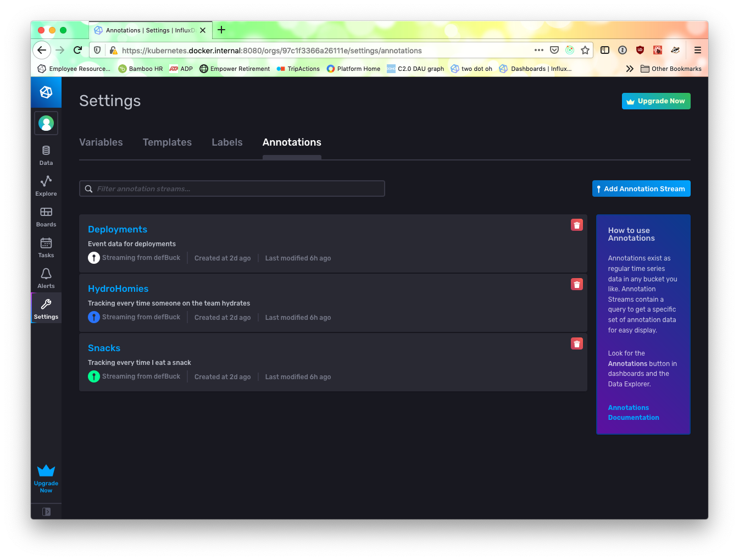Open Boards from the sidebar
Screen dimensions: 739x560
pos(46,215)
